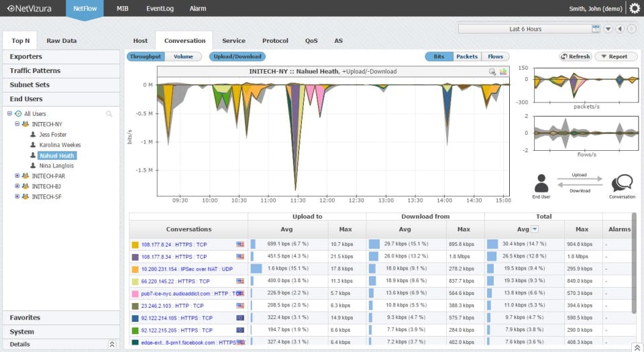The image size is (644, 352).
Task: Click the All Users target icon
Action: (x=18, y=113)
